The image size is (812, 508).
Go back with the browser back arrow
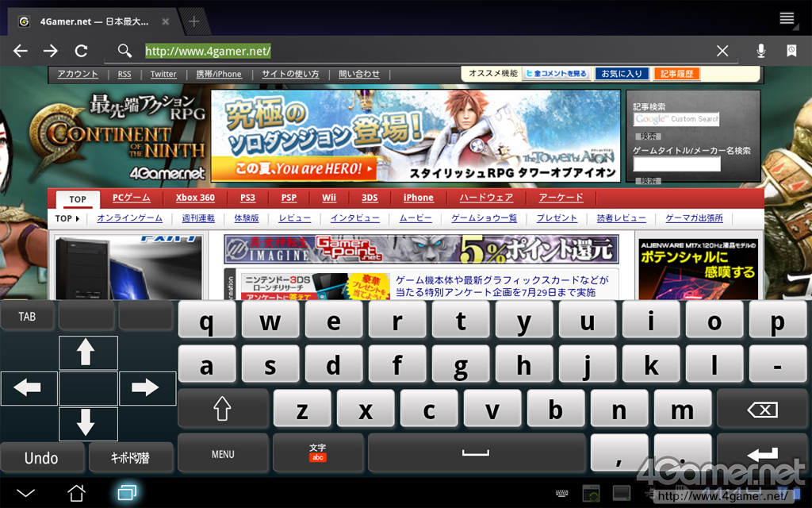click(x=21, y=51)
